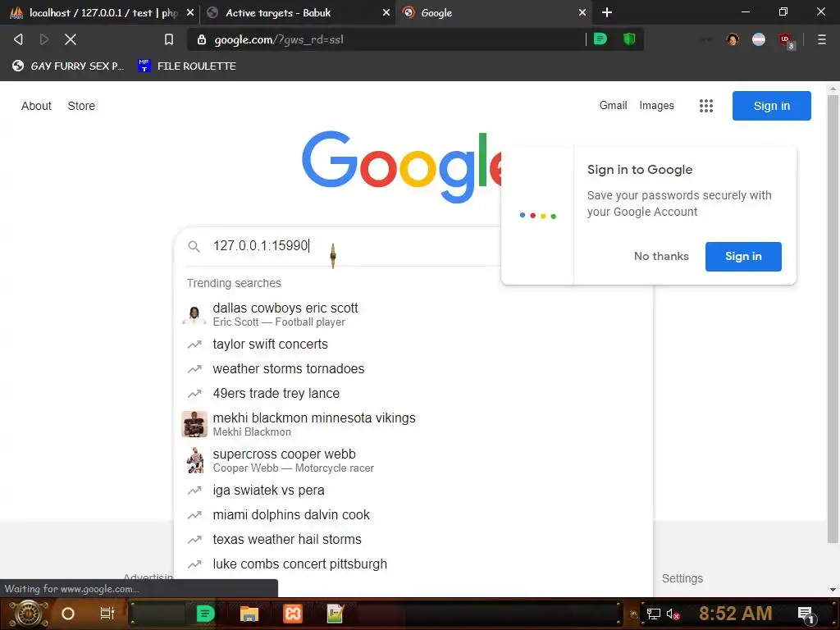The width and height of the screenshot is (840, 630).
Task: Click the browser forward arrow
Action: 44,39
